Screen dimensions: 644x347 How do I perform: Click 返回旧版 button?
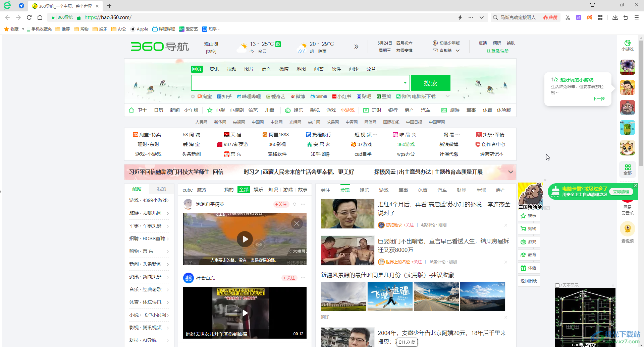tap(529, 281)
